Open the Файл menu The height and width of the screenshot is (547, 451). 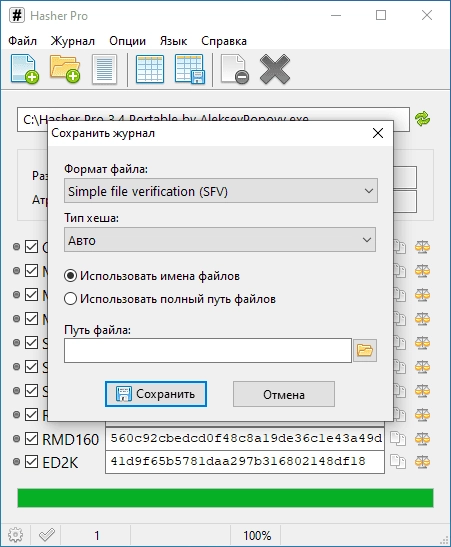[x=22, y=41]
